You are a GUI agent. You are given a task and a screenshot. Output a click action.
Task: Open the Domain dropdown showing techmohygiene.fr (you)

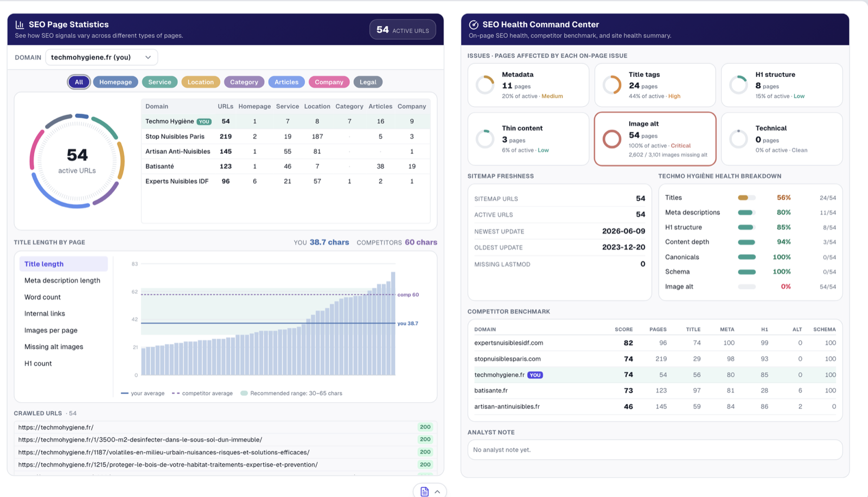point(101,57)
